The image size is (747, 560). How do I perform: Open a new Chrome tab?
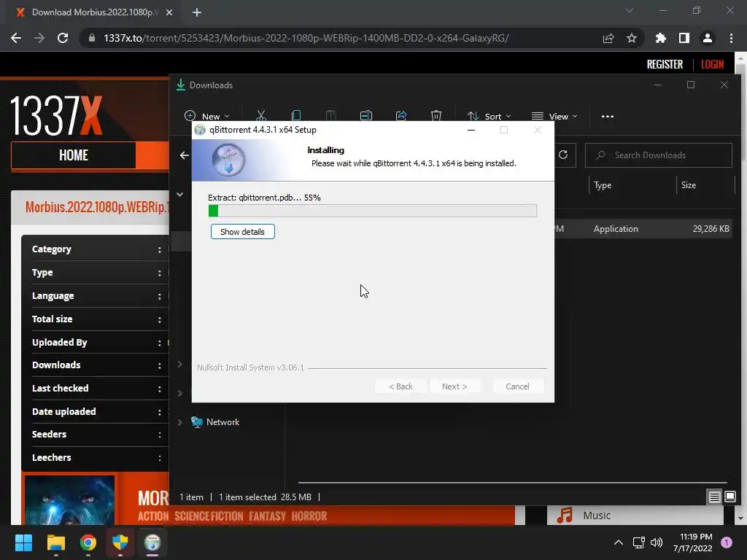pyautogui.click(x=197, y=12)
